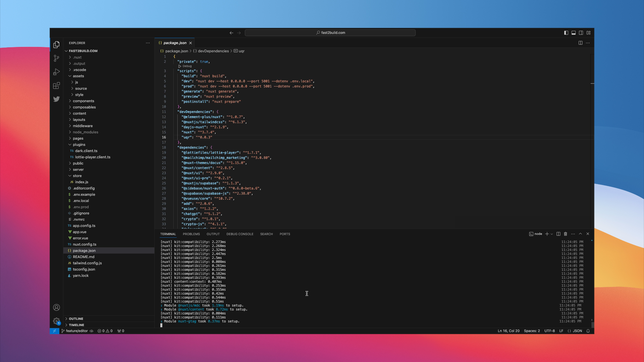
Task: Expand the .nuxt folder
Action: [109, 57]
